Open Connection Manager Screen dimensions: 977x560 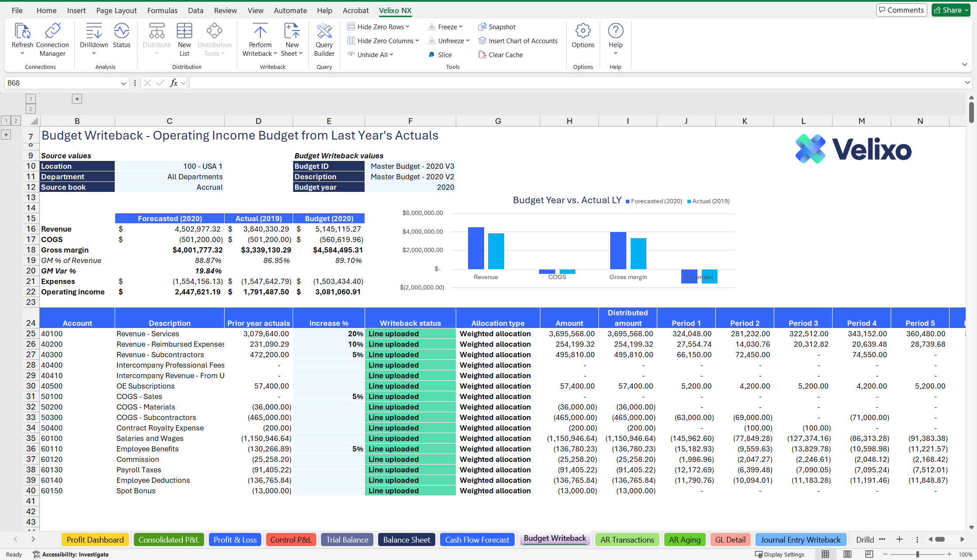(x=52, y=40)
